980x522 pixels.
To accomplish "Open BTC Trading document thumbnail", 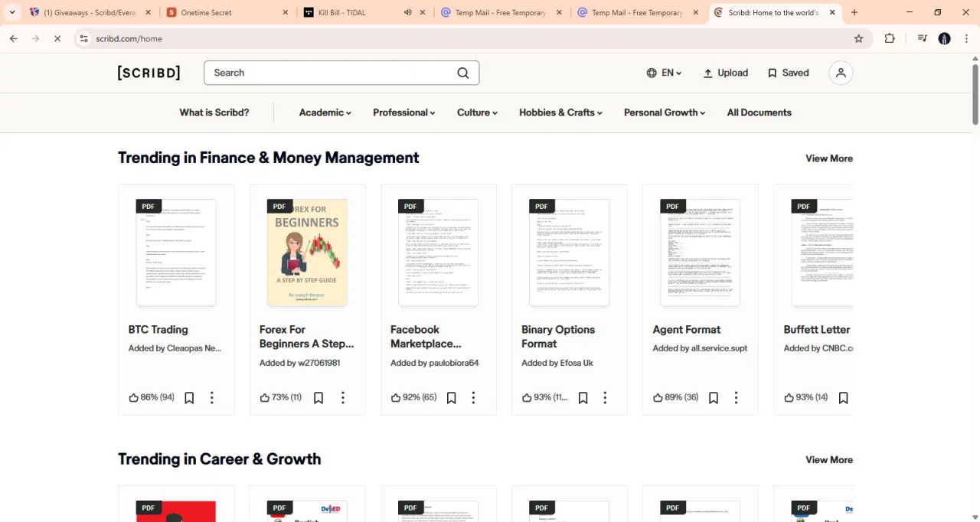I will pyautogui.click(x=176, y=253).
